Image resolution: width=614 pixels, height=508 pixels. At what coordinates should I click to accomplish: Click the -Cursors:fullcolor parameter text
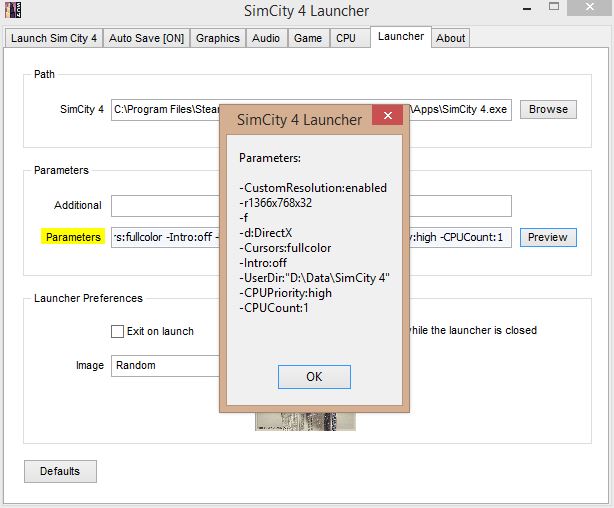coord(285,248)
